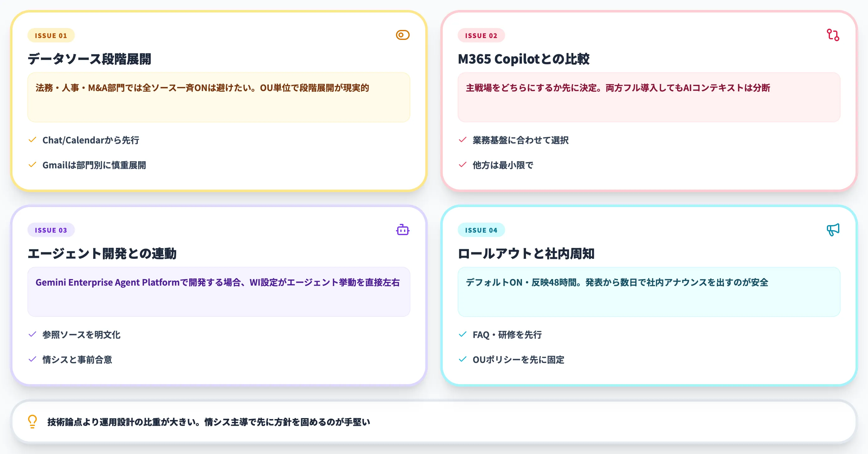Click the robot icon on Issue 03 card

tap(402, 229)
